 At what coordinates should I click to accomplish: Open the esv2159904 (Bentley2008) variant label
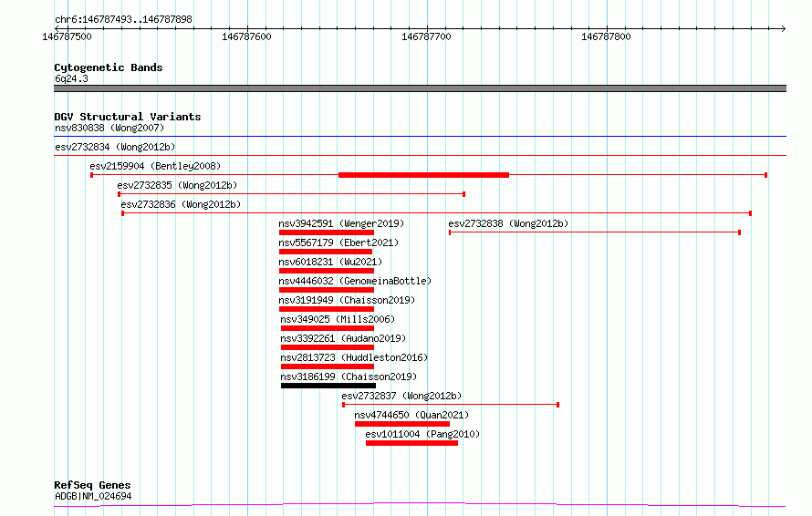click(x=155, y=166)
